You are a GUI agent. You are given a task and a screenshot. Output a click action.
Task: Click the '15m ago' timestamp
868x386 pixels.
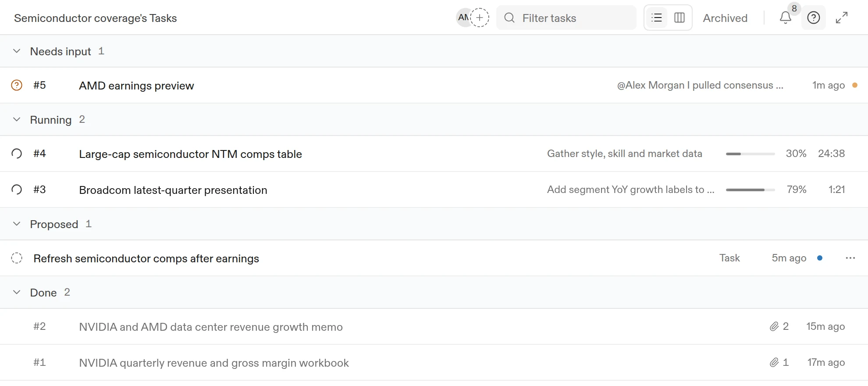pyautogui.click(x=825, y=326)
